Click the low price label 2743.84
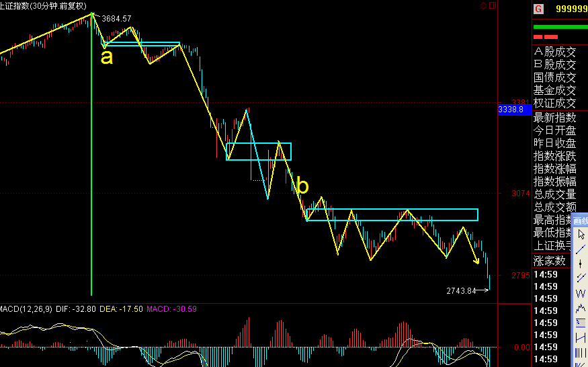The height and width of the screenshot is (367, 588). [x=461, y=291]
